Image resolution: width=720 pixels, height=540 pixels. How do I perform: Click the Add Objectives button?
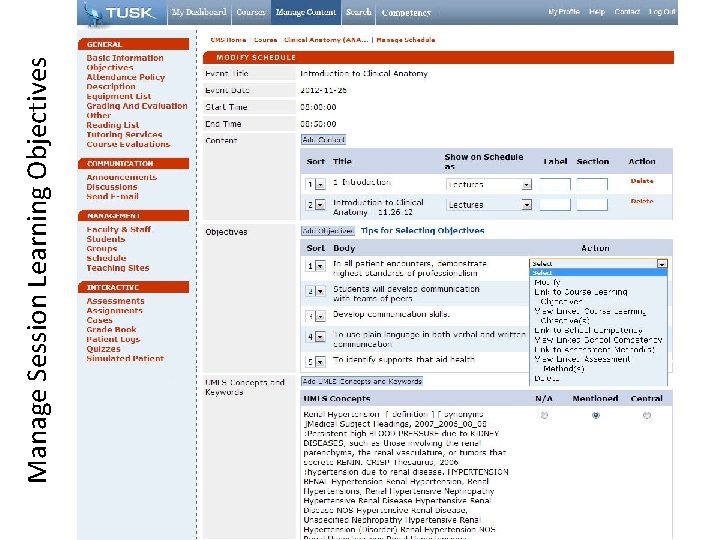(328, 231)
